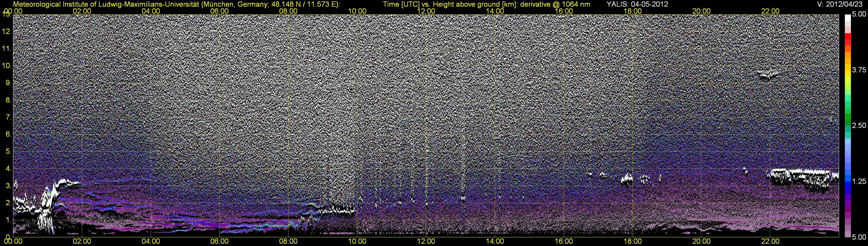
Task: Click the 02:00 label on the top time axis
Action: (x=82, y=11)
